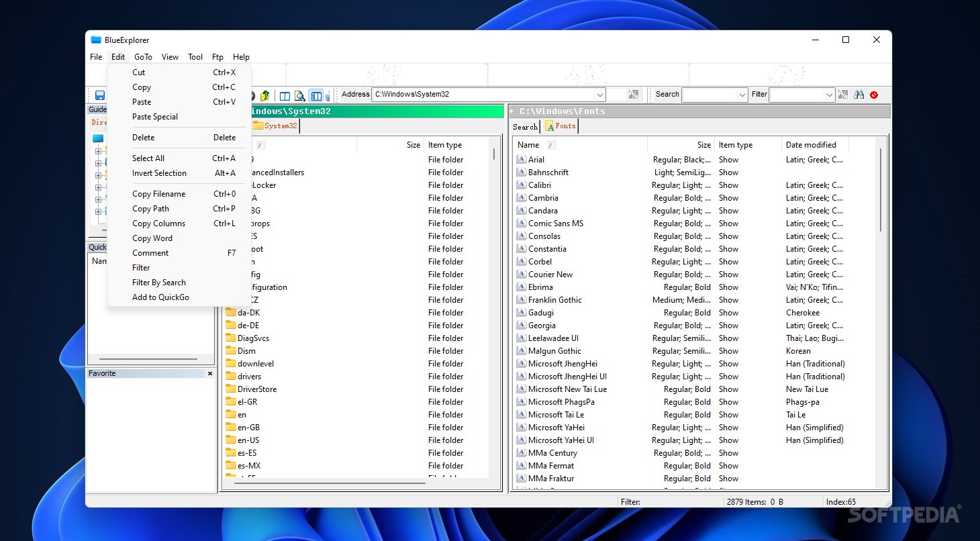Click the binoculars find icon

859,95
